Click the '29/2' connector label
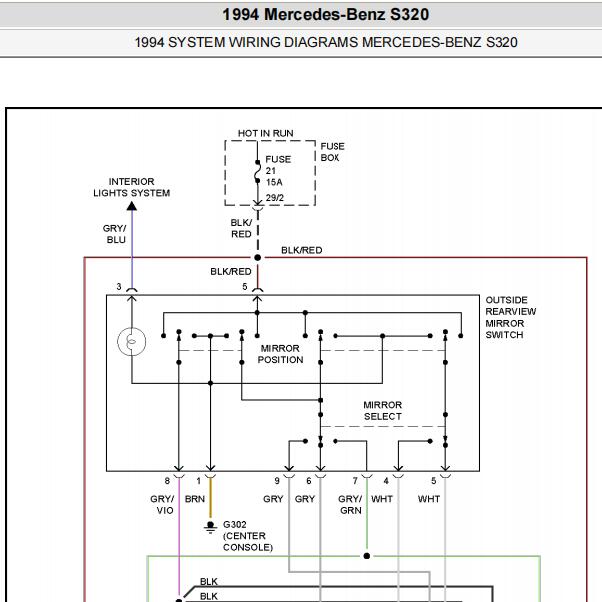Image resolution: width=602 pixels, height=602 pixels. [x=275, y=198]
